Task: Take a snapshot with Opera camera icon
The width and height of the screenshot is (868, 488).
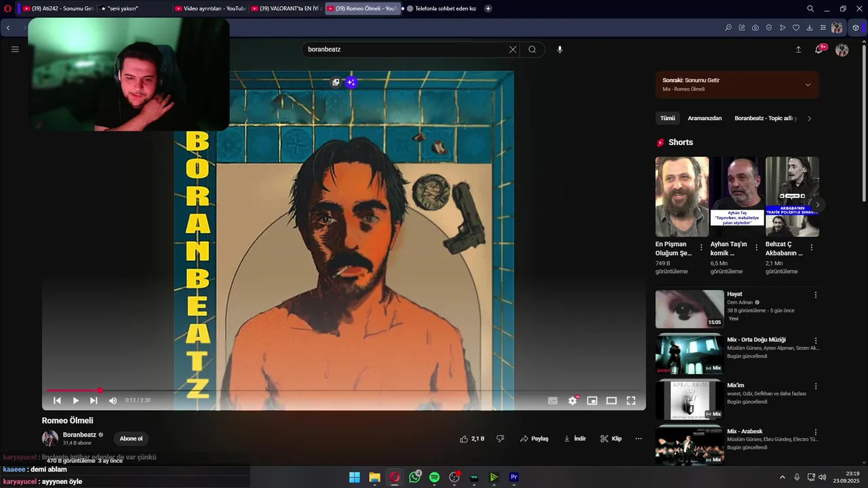Action: coord(755,28)
